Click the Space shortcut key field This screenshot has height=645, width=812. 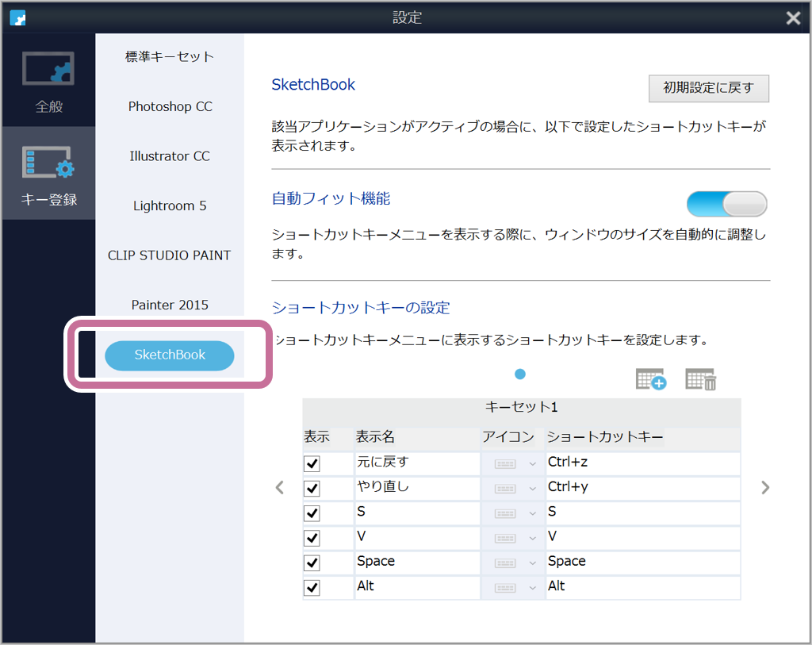pyautogui.click(x=643, y=563)
